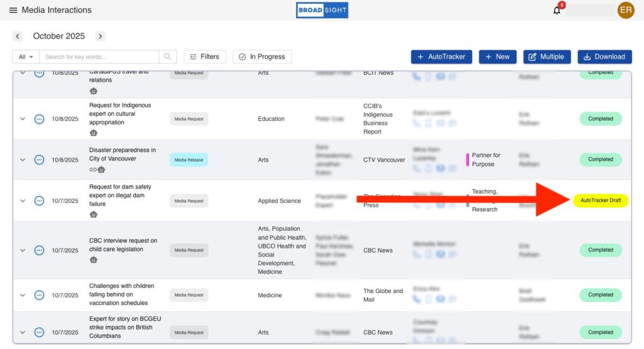The image size is (644, 349).
Task: Open actions menu for CBC child care row
Action: [x=39, y=250]
